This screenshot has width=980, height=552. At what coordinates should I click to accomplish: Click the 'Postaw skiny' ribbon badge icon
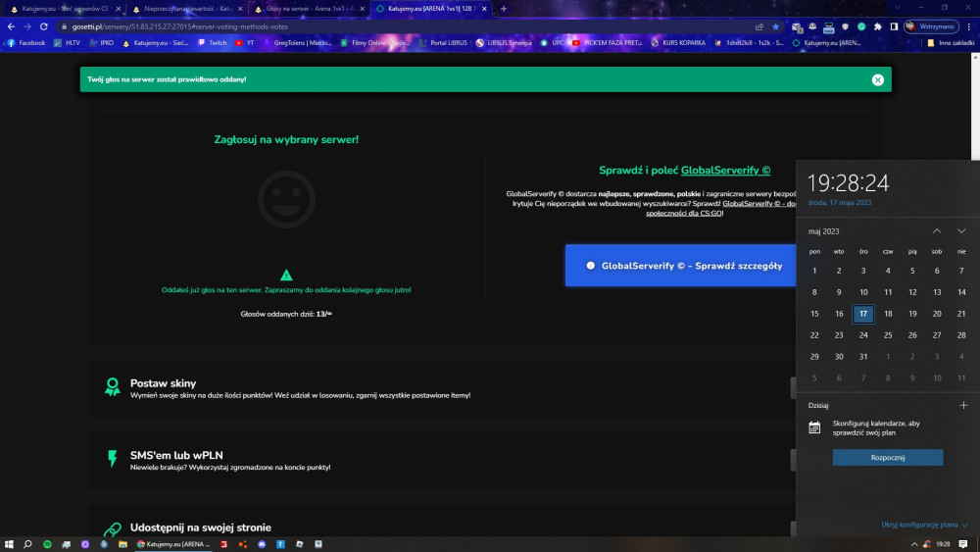pyautogui.click(x=113, y=387)
